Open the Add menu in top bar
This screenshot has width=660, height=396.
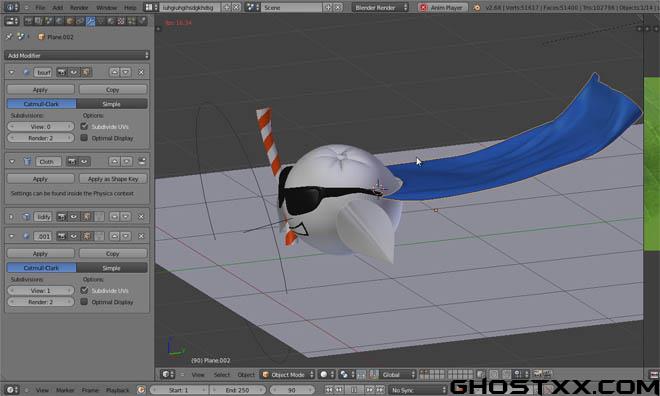click(x=57, y=8)
